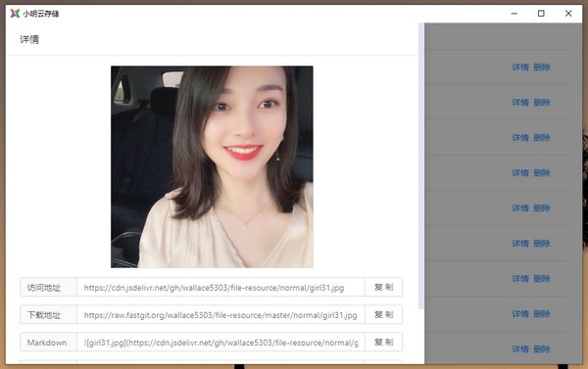Open 详情 link in the sixth row
588x369 pixels.
point(520,243)
